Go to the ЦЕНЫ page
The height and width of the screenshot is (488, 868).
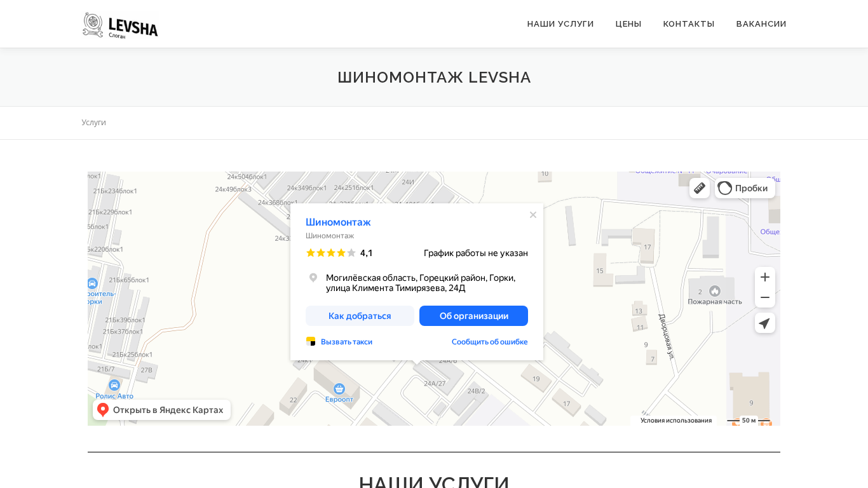628,24
